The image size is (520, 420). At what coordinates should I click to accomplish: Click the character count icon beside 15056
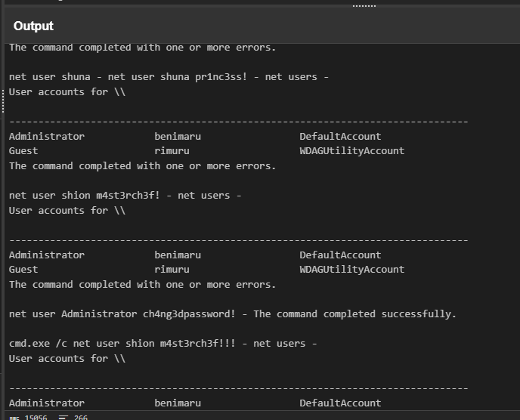[15, 417]
